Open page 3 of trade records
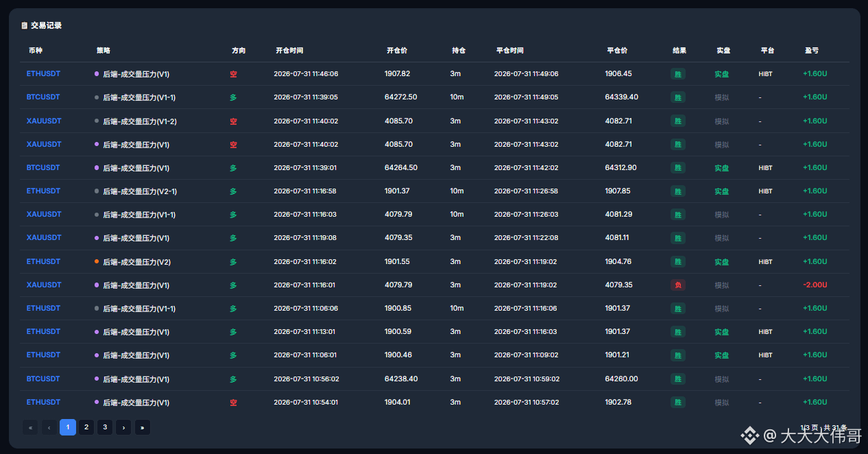This screenshot has width=868, height=454. coord(105,427)
